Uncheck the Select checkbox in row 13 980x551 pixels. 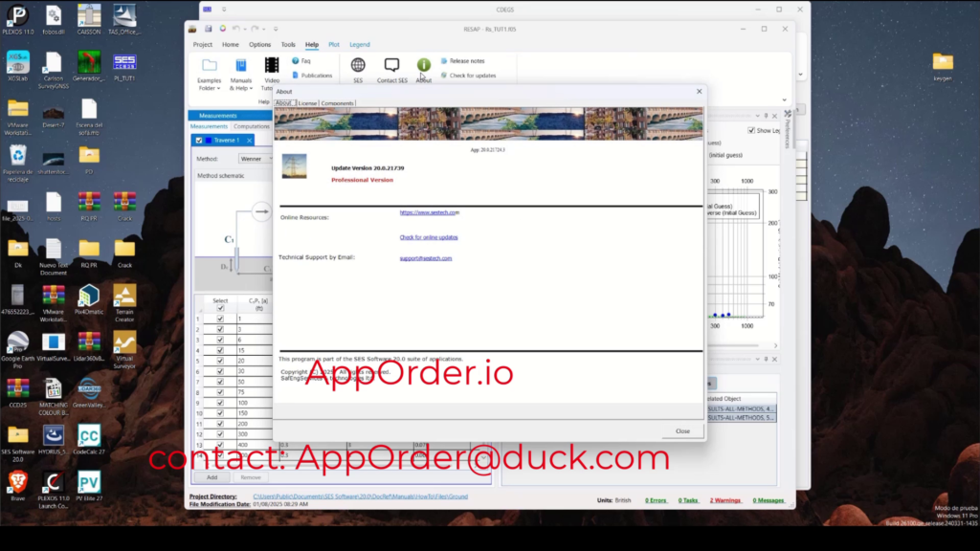[220, 445]
